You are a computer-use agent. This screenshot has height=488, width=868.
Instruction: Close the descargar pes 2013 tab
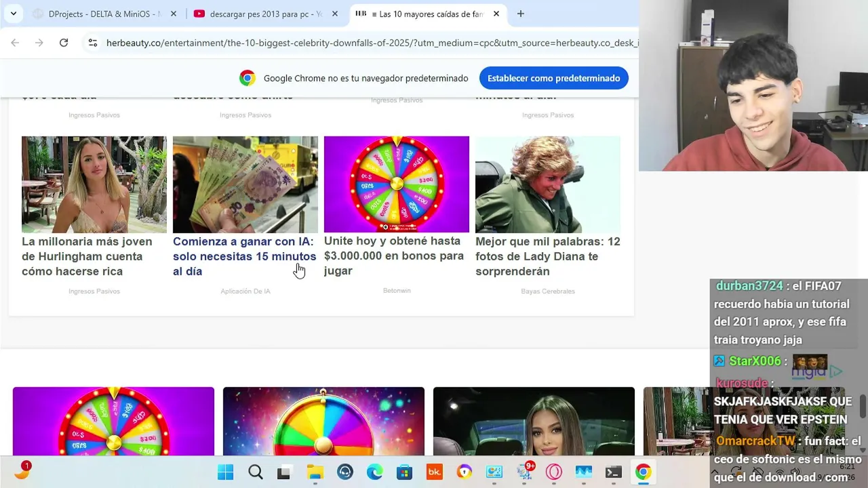334,14
